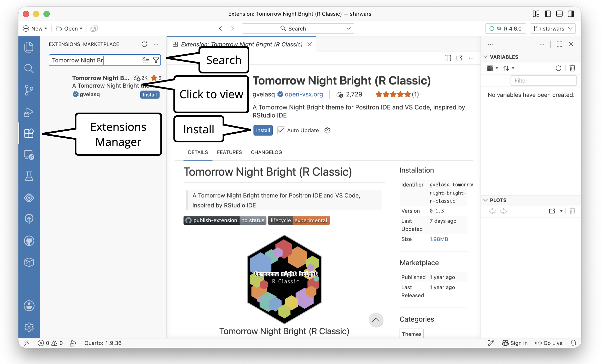Filter extensions with the funnel icon
This screenshot has width=602, height=364.
point(156,60)
